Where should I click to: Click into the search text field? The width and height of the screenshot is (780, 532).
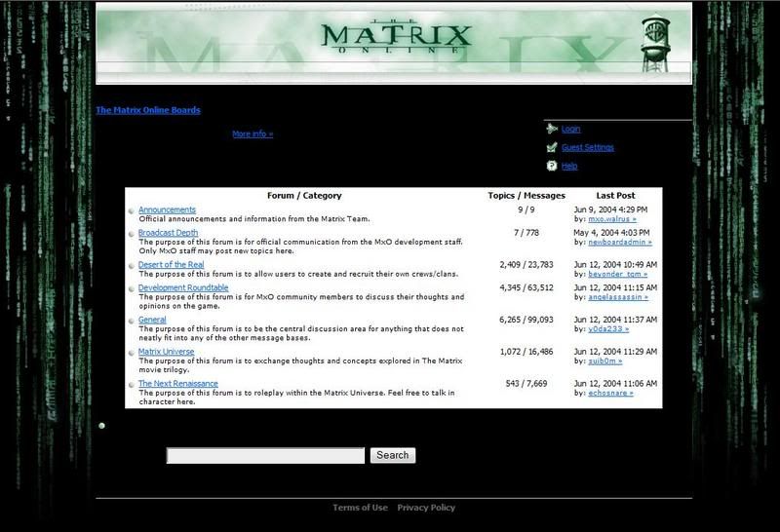(x=265, y=455)
